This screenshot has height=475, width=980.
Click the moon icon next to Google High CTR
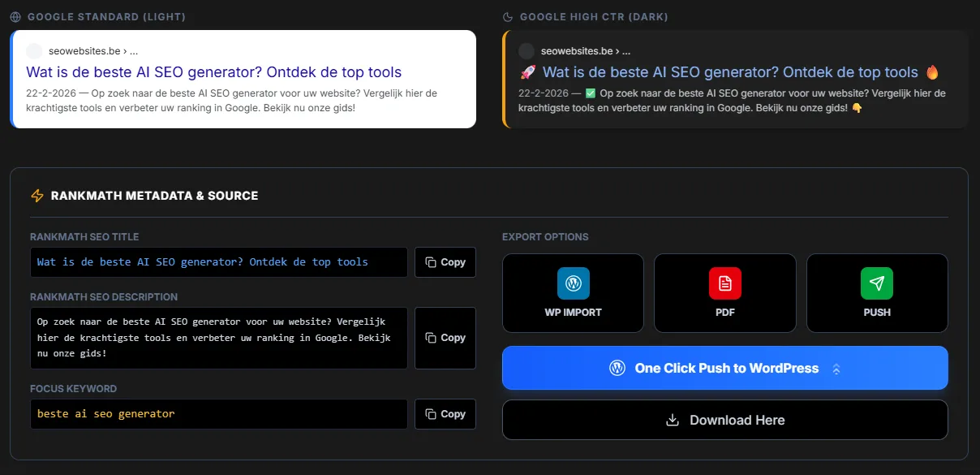point(508,17)
